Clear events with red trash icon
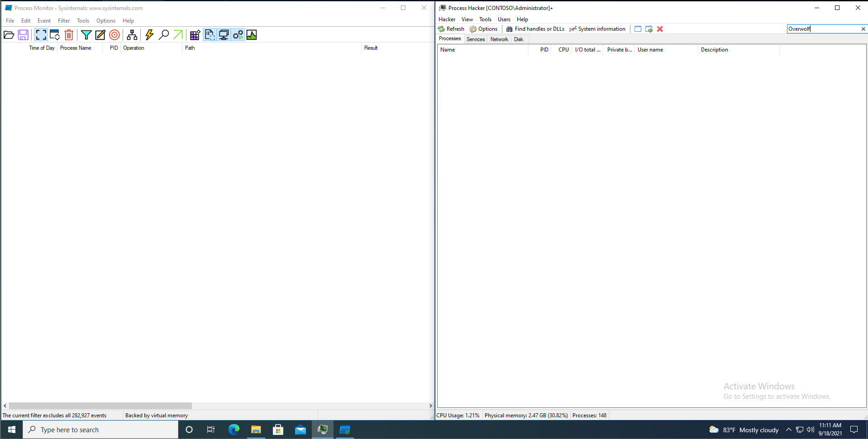The image size is (868, 439). 69,35
